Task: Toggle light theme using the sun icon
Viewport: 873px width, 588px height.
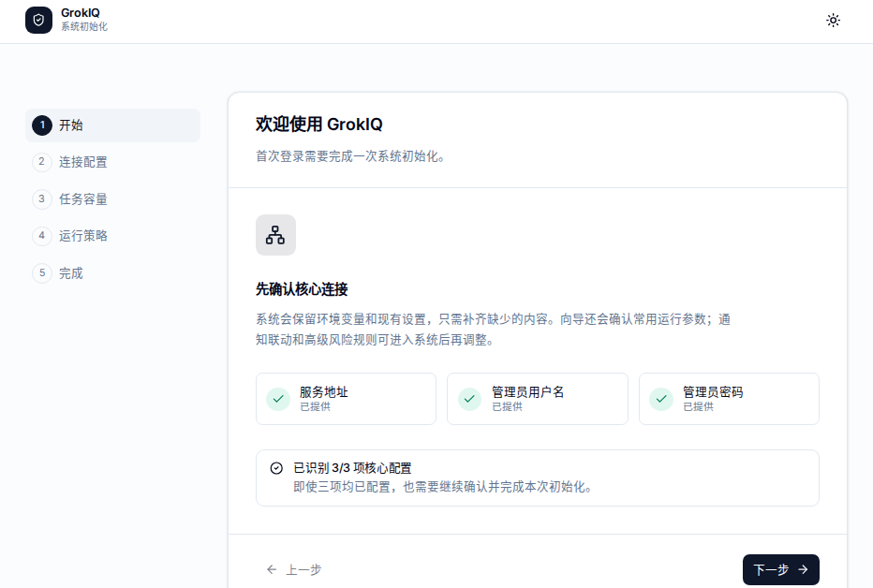Action: [833, 21]
